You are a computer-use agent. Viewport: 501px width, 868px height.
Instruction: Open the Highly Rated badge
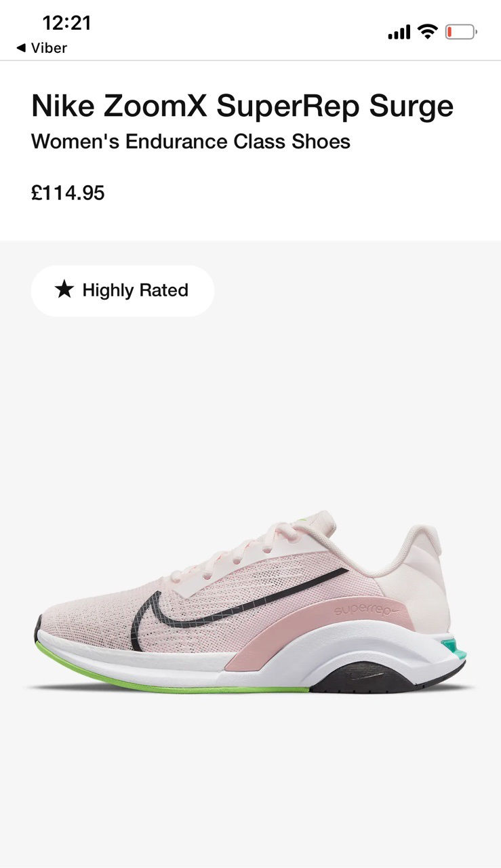[123, 290]
